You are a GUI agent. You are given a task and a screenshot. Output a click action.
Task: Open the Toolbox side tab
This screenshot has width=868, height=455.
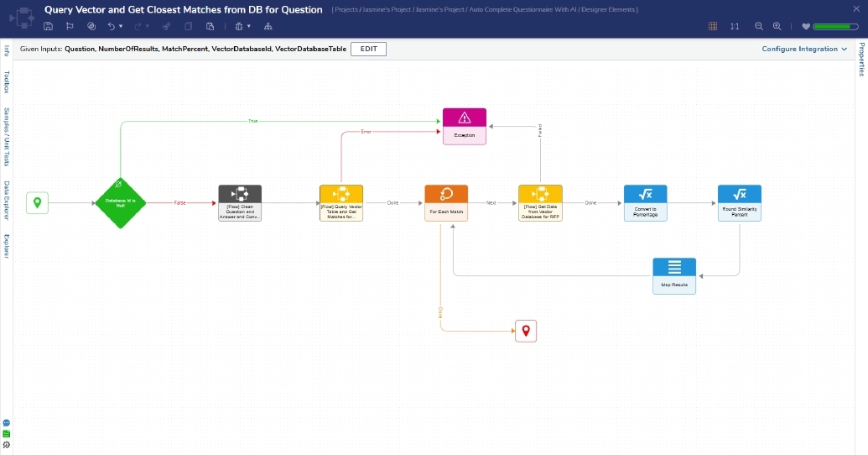(x=7, y=81)
